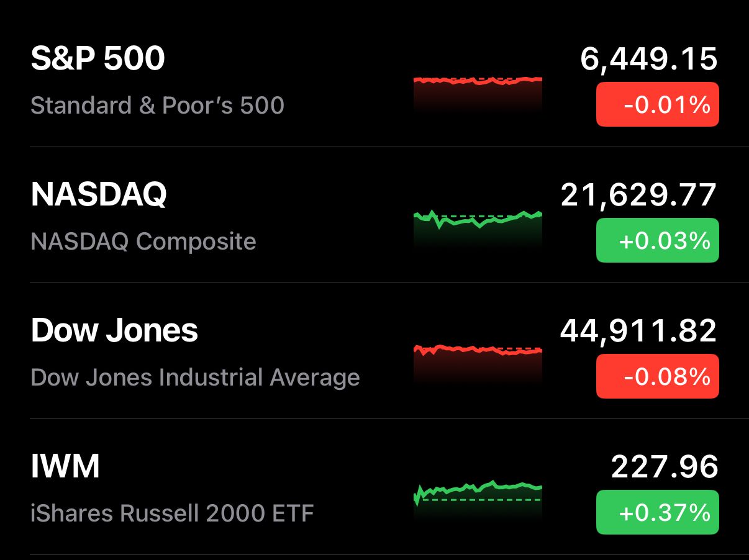Toggle the +0.37% change badge
The height and width of the screenshot is (560, 749).
click(658, 512)
